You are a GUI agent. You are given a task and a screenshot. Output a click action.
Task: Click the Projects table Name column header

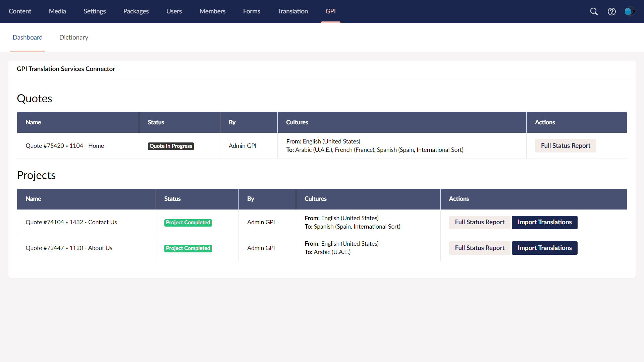(87, 199)
